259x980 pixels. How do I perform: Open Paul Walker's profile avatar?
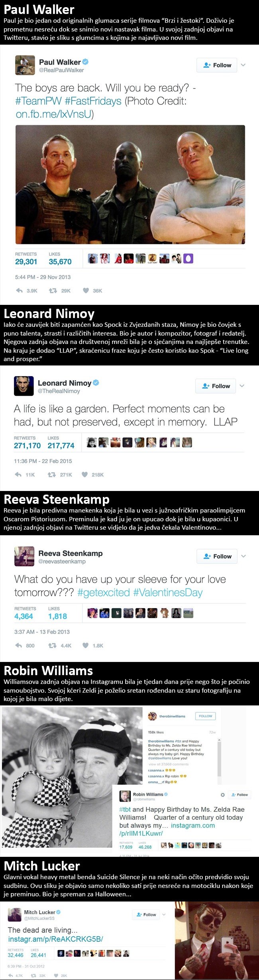pyautogui.click(x=25, y=65)
